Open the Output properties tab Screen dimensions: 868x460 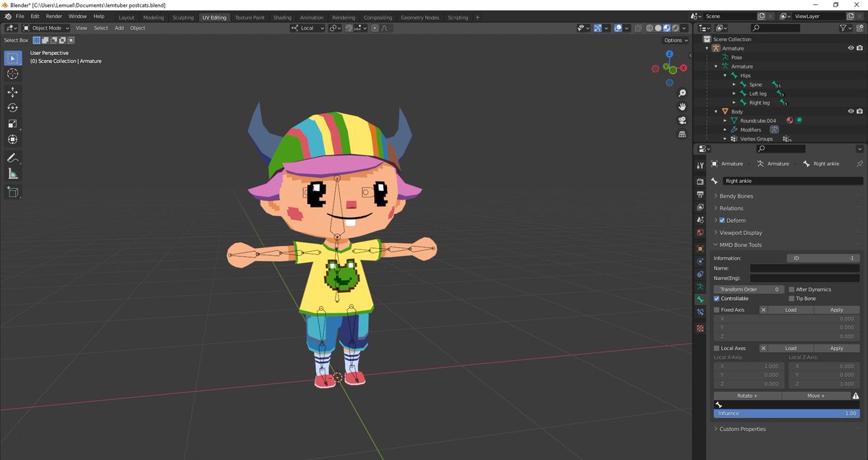coord(700,195)
